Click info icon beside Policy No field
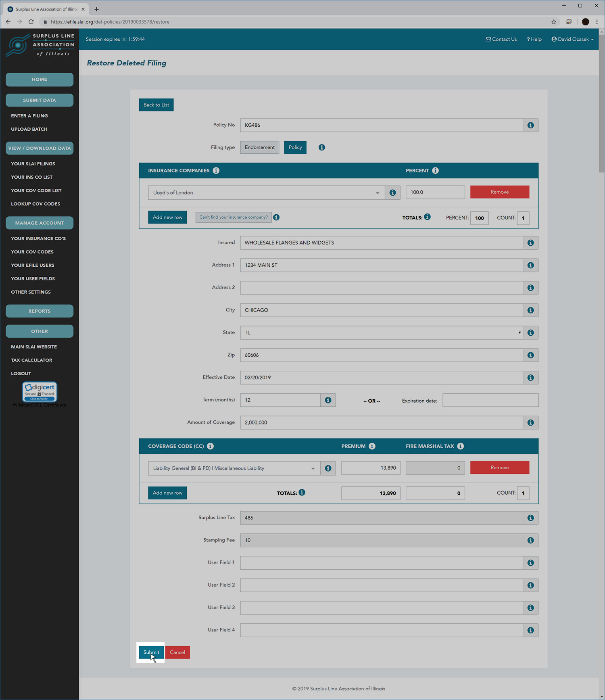The image size is (605, 700). click(530, 125)
